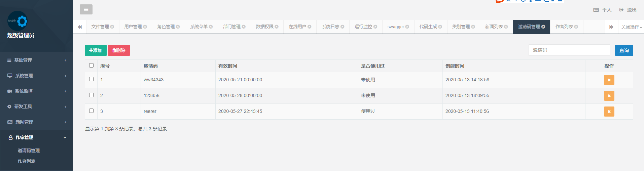Delete invite code 123456 with orange x
The height and width of the screenshot is (171, 644).
click(x=609, y=96)
